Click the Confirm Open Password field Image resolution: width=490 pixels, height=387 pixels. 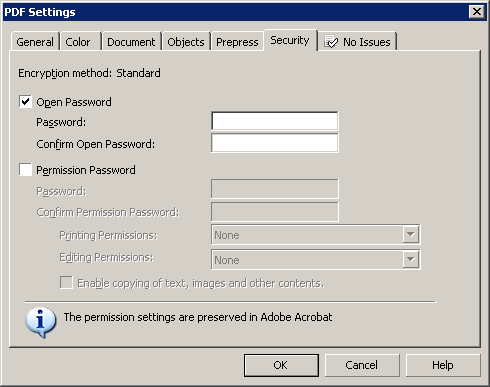tap(275, 143)
